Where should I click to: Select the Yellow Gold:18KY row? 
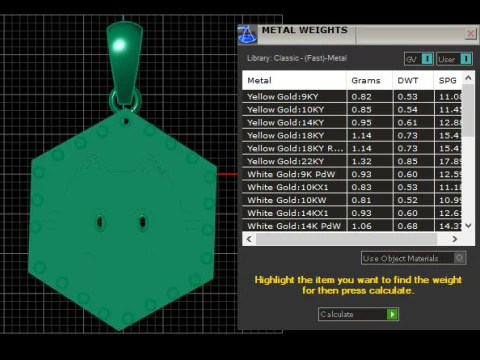(x=352, y=136)
